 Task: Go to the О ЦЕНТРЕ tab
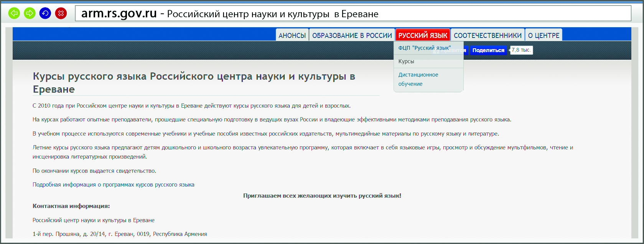coord(544,35)
